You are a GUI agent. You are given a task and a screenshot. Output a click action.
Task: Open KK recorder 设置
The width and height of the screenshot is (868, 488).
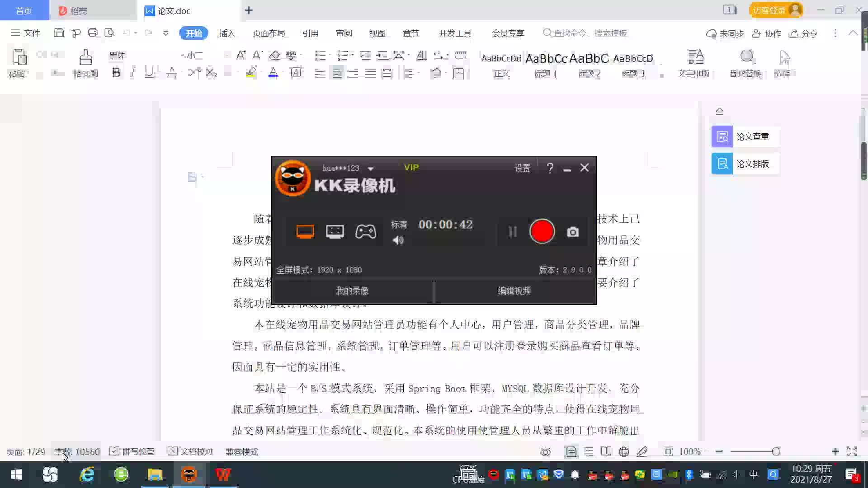[x=522, y=168]
